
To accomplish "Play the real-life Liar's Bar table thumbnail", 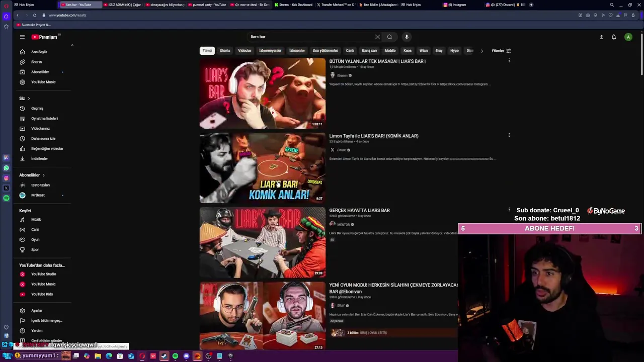I will click(262, 242).
